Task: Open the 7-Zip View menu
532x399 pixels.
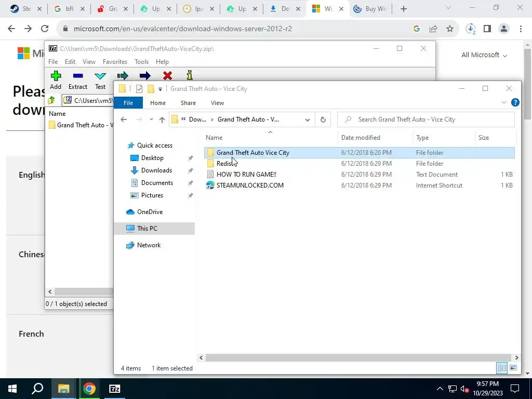Action: tap(89, 62)
